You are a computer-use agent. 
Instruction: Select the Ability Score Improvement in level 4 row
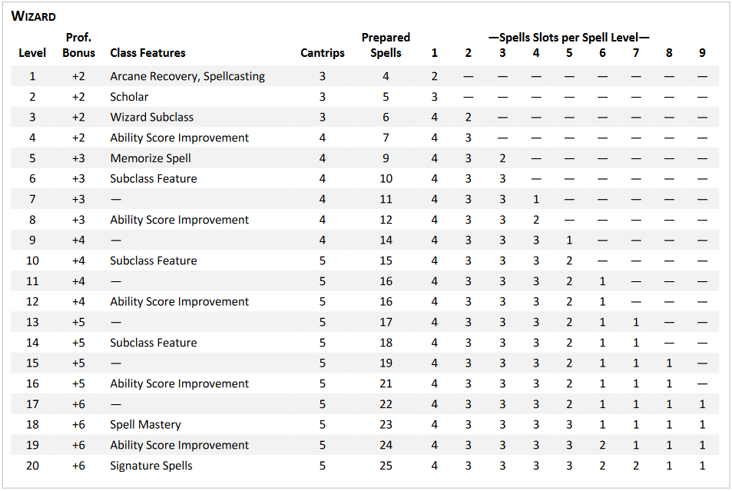179,138
